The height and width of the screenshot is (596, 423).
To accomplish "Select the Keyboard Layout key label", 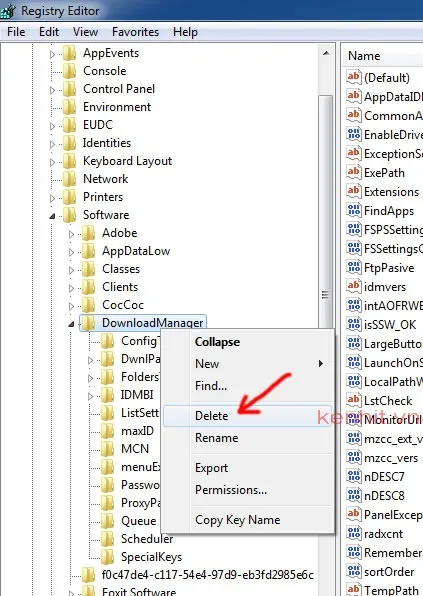I will (x=127, y=161).
